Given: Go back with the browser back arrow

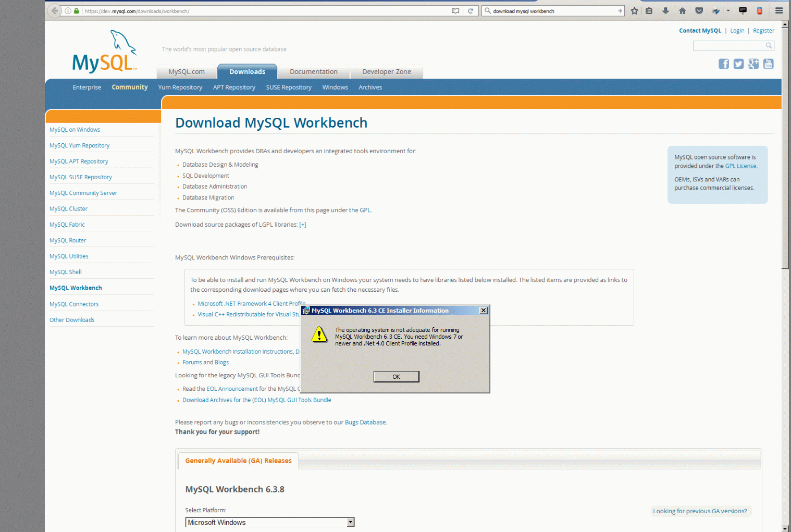Looking at the screenshot, I should (x=54, y=11).
